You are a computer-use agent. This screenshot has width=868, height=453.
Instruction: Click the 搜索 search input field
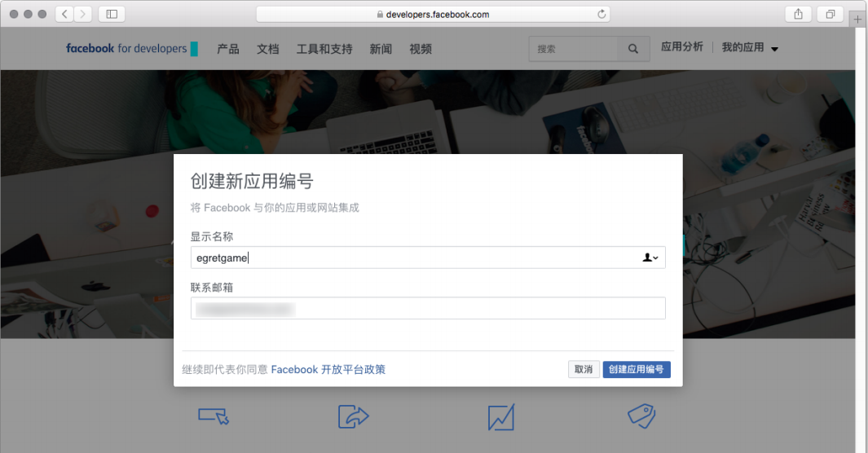click(x=574, y=49)
